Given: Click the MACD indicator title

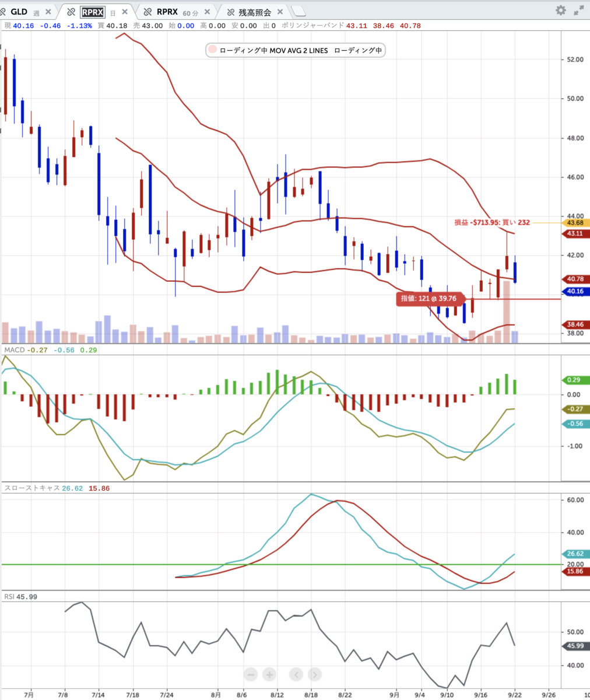Looking at the screenshot, I should (x=13, y=349).
